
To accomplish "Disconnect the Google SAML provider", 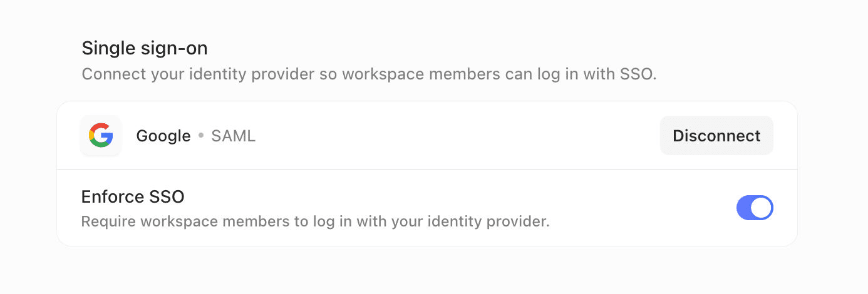I will pyautogui.click(x=716, y=135).
